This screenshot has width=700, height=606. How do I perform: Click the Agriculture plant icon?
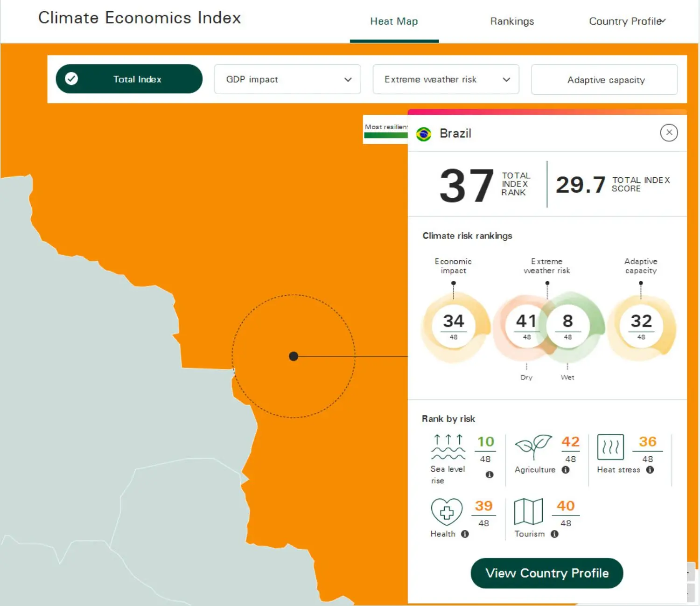pos(533,447)
